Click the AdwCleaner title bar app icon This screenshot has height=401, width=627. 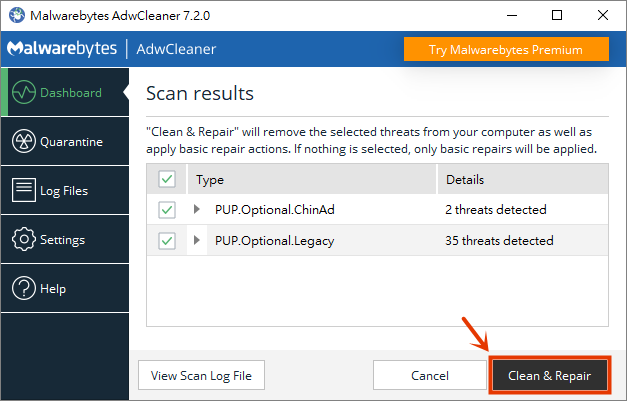17,15
